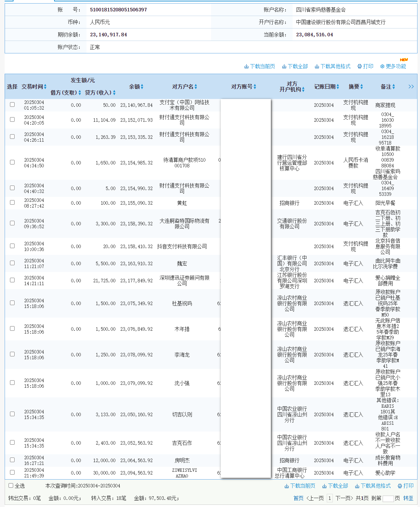The width and height of the screenshot is (420, 507).
Task: Click the top 打印 print link
Action: tap(365, 67)
